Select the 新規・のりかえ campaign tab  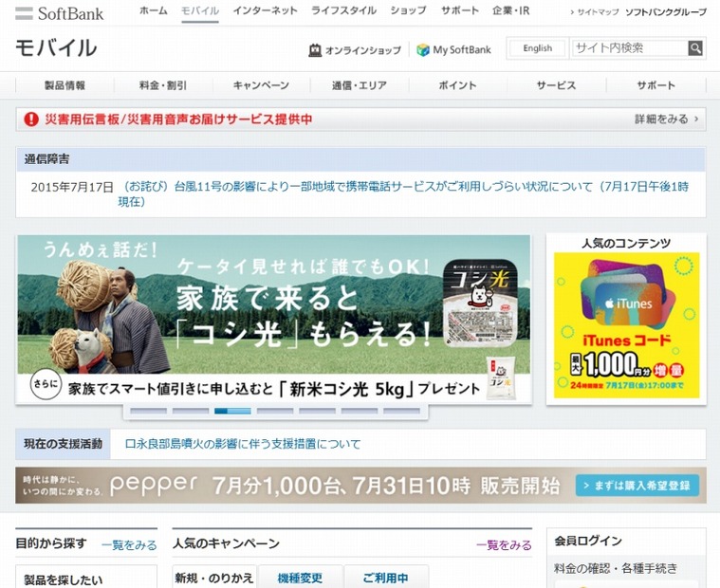[214, 578]
